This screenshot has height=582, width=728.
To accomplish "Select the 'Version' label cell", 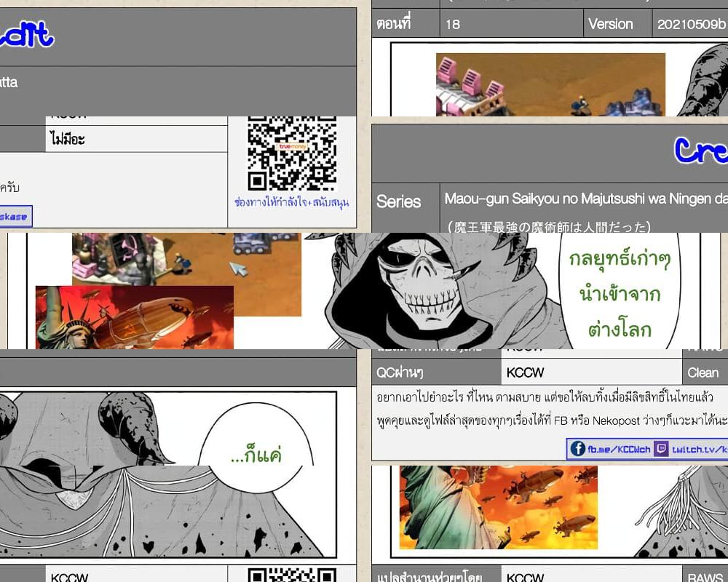I will (x=617, y=23).
